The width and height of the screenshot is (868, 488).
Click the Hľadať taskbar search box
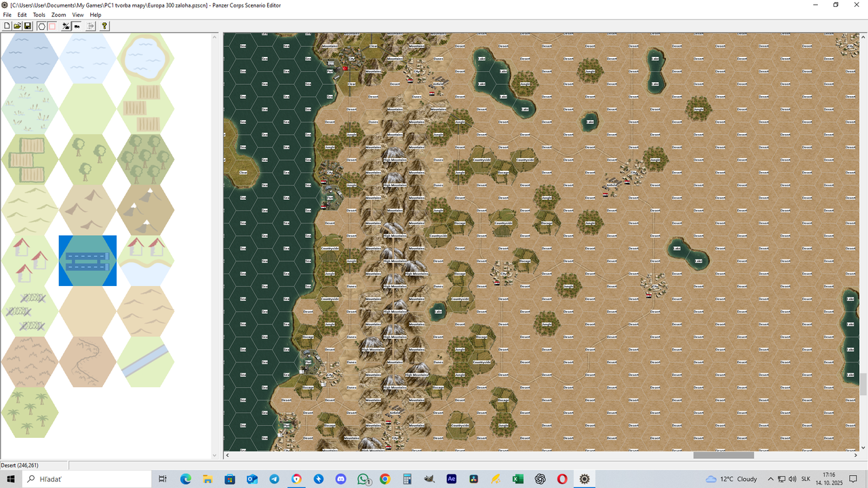coord(86,479)
